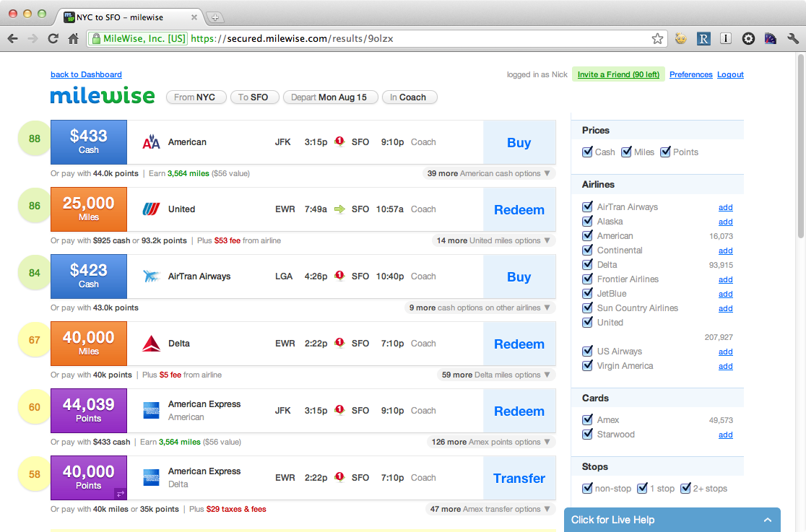This screenshot has height=532, width=806.
Task: Change the To SFO destination pill
Action: point(254,97)
